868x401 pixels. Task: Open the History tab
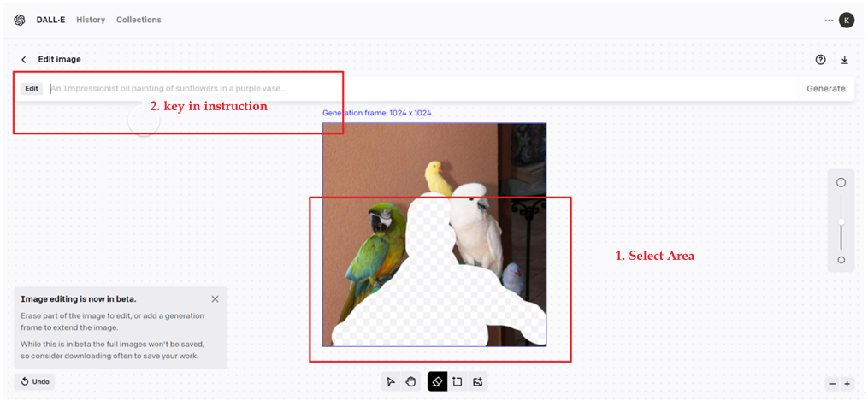tap(91, 20)
